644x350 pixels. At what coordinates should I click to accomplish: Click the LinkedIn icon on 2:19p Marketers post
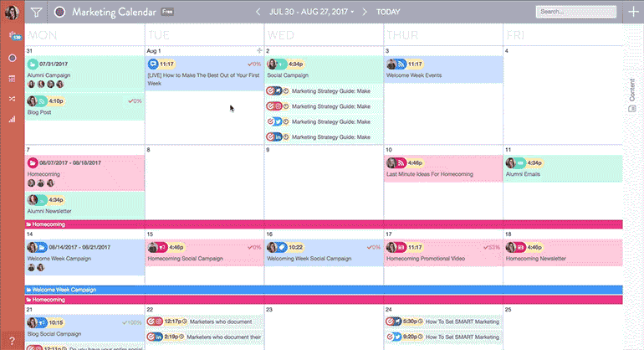click(x=158, y=337)
